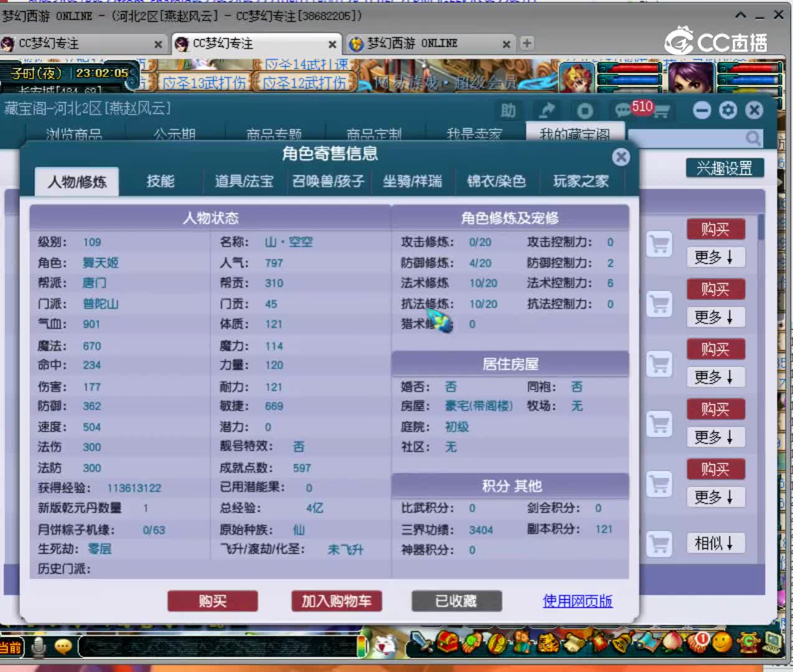Click the 应圣14武打课 label in game
This screenshot has width=793, height=672.
pyautogui.click(x=306, y=64)
